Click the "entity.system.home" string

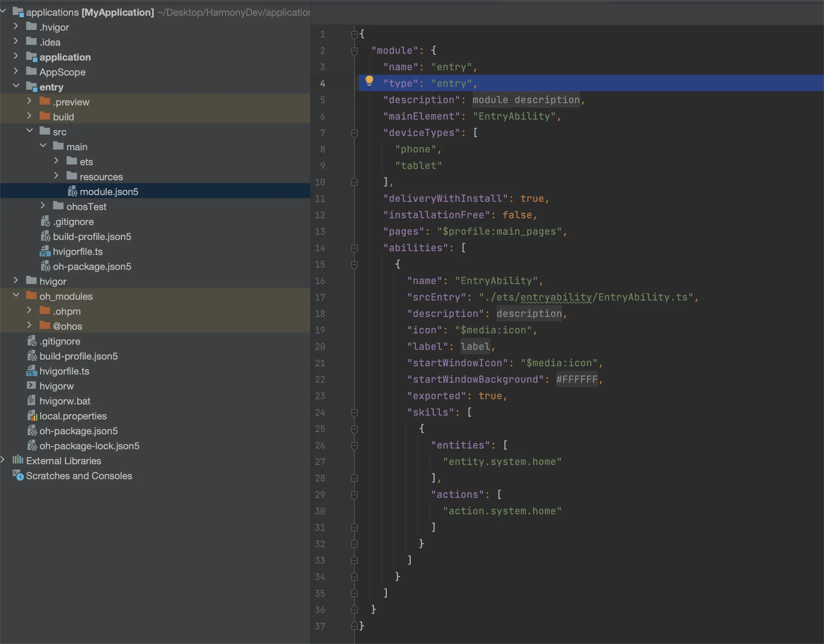[502, 461]
